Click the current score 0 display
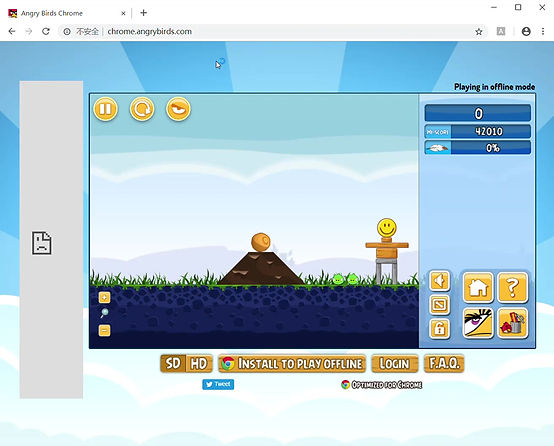Viewport: 554px width, 446px height. 478,113
